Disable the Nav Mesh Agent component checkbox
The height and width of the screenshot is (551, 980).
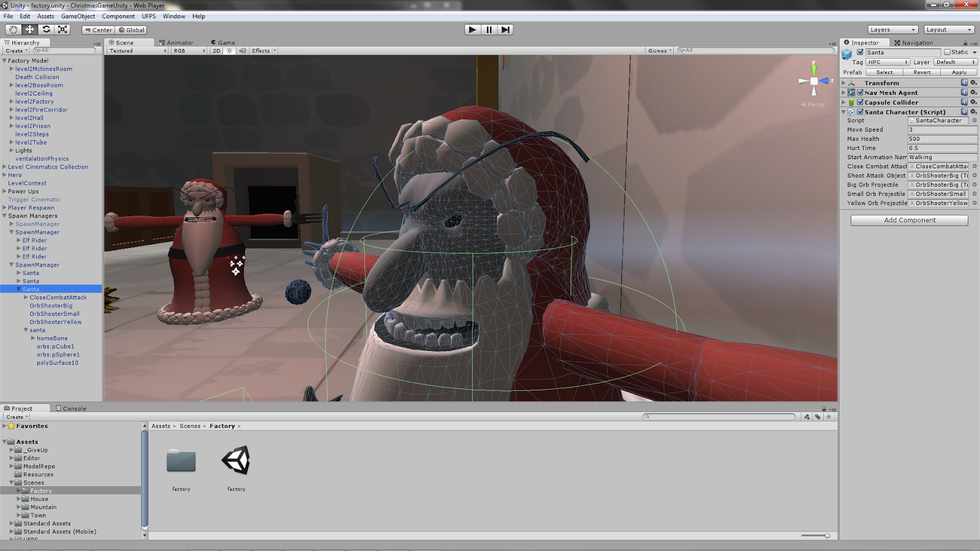(860, 92)
